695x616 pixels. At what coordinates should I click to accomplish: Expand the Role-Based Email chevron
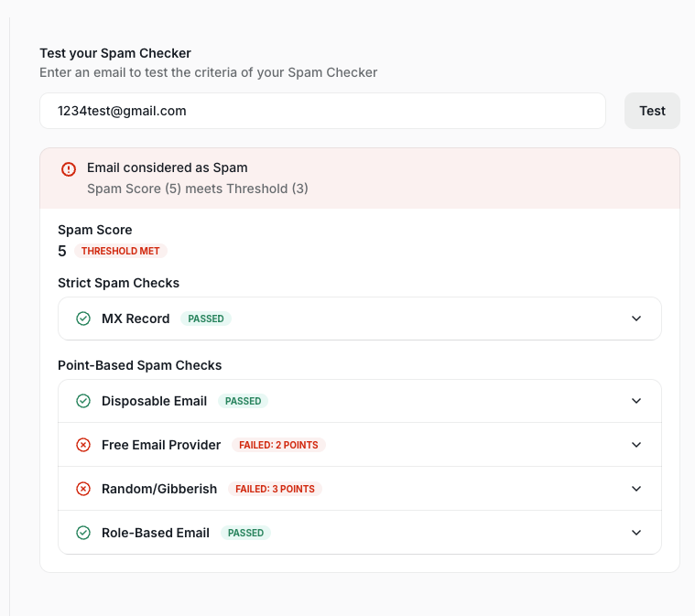[637, 533]
